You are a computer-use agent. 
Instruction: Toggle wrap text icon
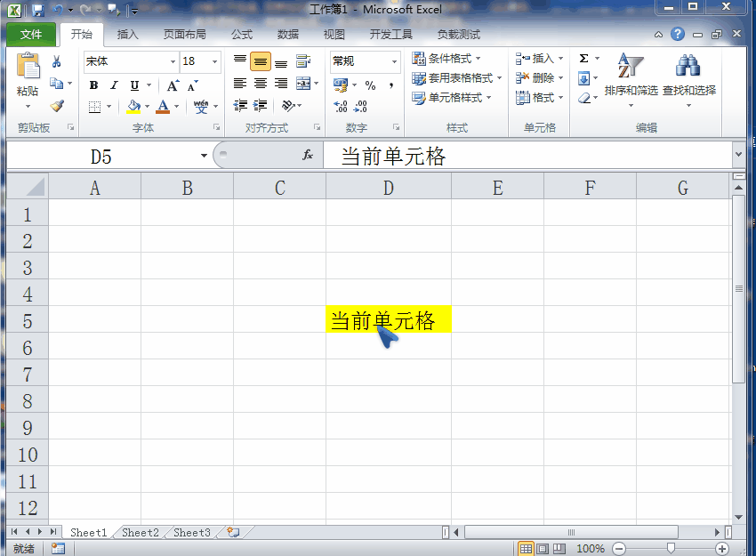click(x=303, y=61)
